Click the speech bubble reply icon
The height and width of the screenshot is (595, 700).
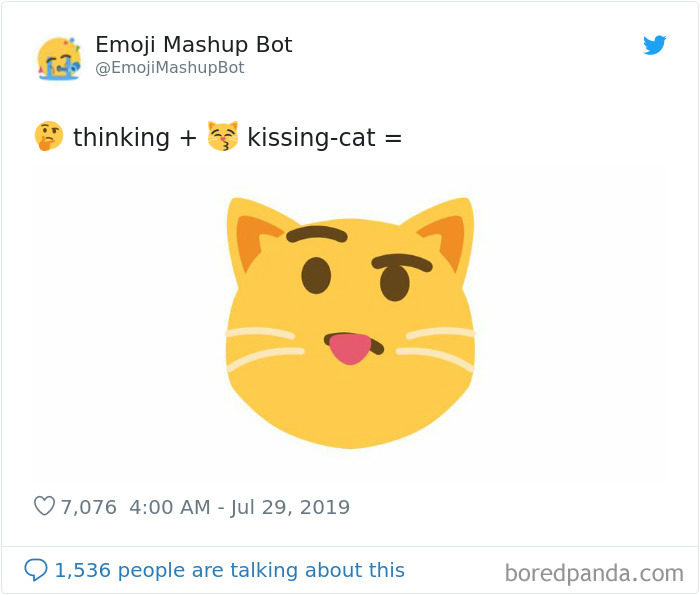click(35, 570)
